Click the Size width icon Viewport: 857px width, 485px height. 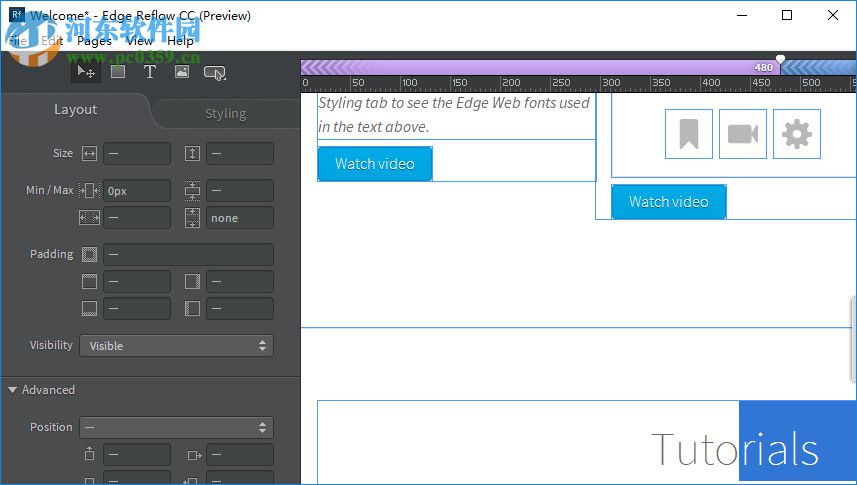[x=89, y=154]
